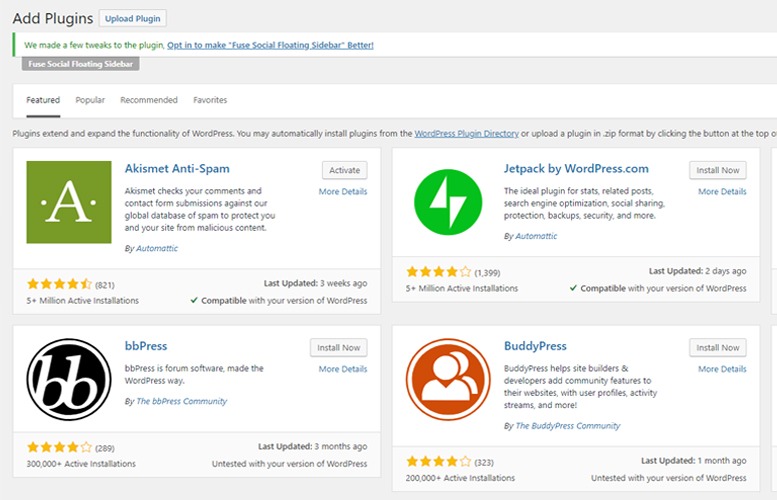
Task: View More Details for bbPress
Action: [x=343, y=369]
